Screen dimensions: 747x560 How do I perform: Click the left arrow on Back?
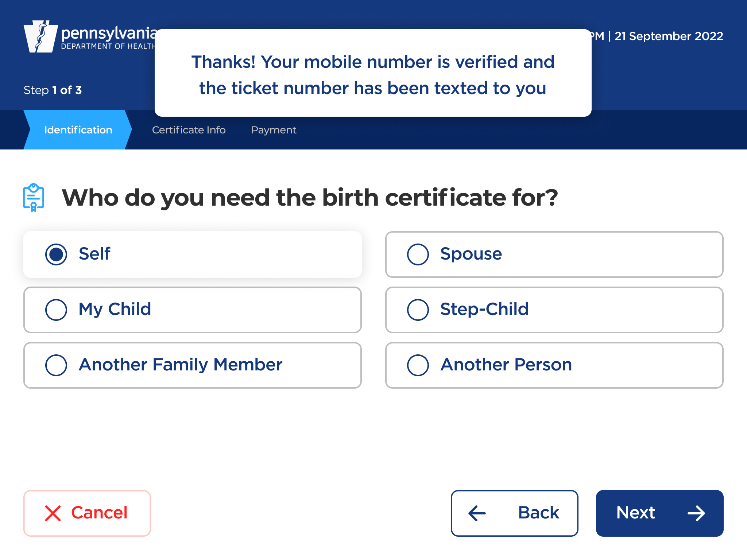[x=477, y=513]
